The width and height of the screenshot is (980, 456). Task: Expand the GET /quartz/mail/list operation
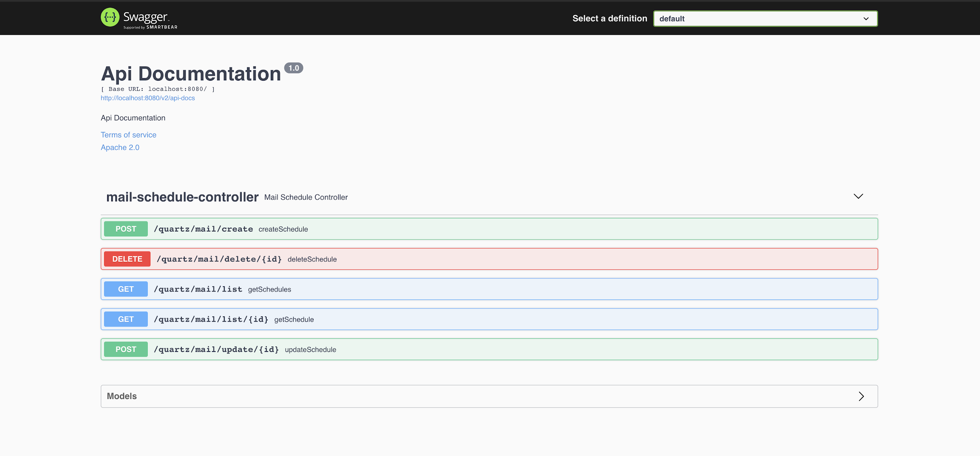[x=457, y=289]
